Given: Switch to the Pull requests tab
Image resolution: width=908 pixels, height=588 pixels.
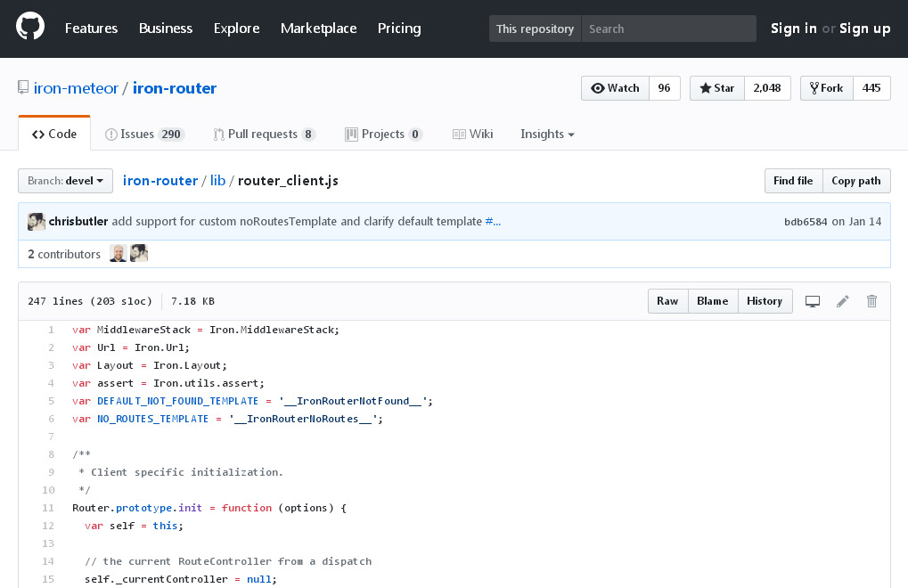Looking at the screenshot, I should [264, 135].
